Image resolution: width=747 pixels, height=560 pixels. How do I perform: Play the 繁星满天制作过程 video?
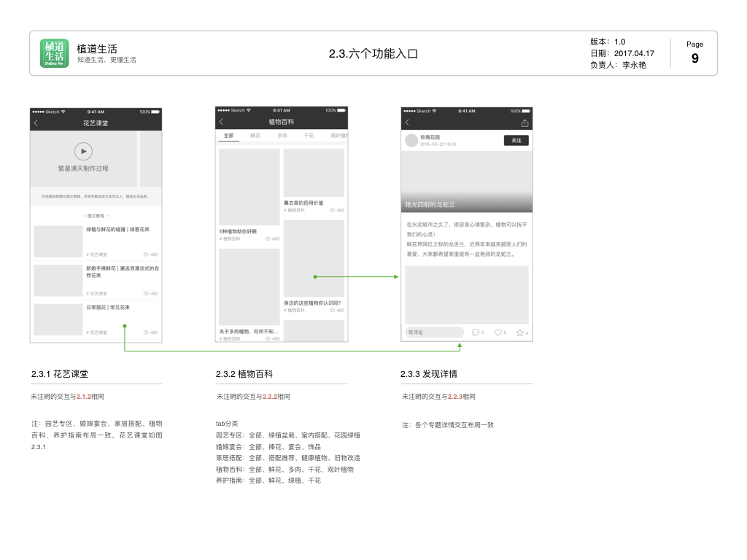click(x=83, y=152)
